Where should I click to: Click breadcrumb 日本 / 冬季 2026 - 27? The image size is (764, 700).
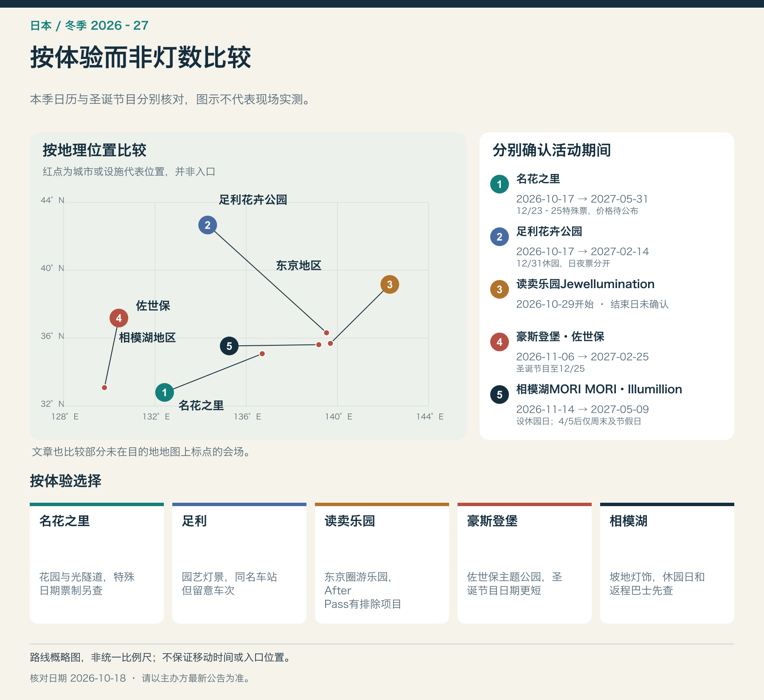pos(90,25)
